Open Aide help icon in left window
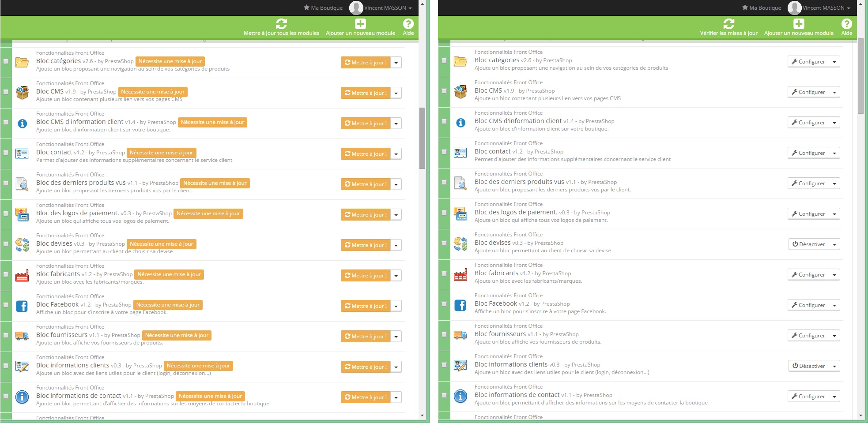 (x=408, y=24)
